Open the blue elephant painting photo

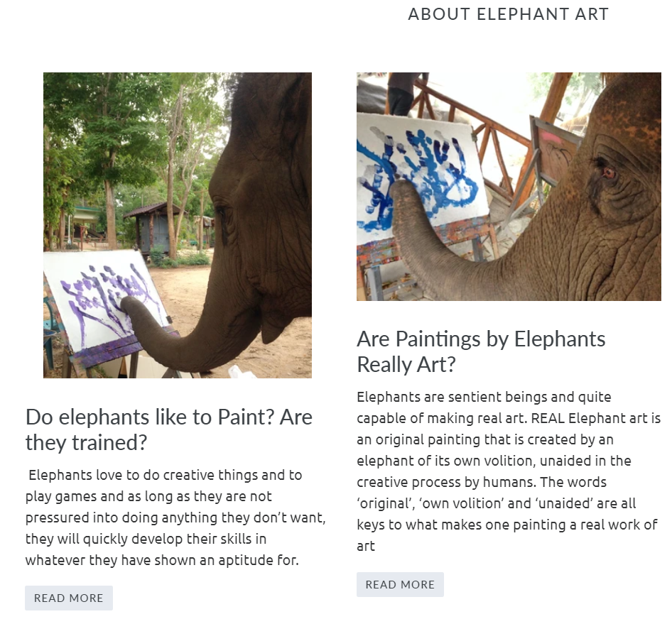click(509, 186)
